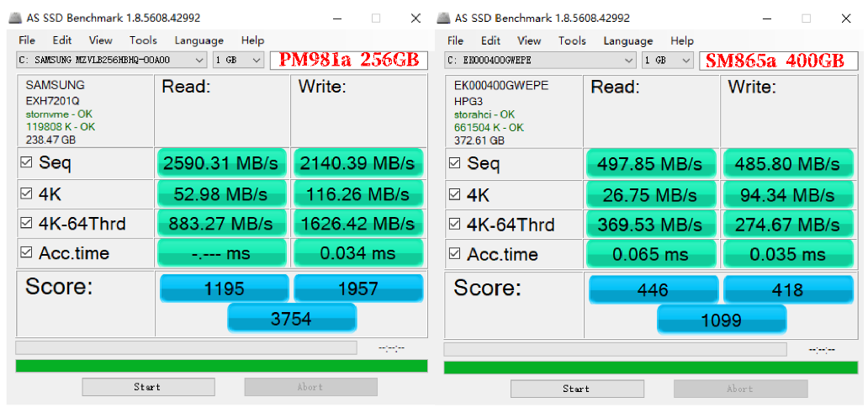Click the write score 1957
Viewport: 868px width, 413px height.
click(x=358, y=288)
